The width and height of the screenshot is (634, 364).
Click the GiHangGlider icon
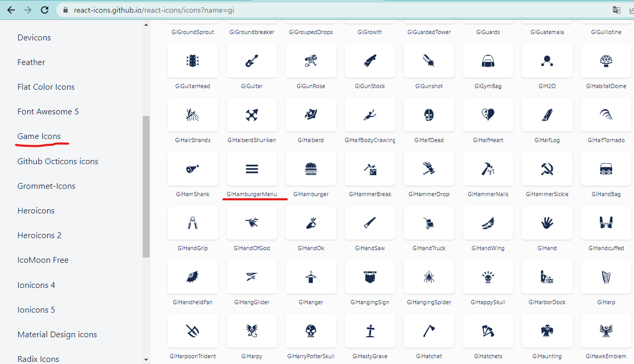[x=252, y=277]
